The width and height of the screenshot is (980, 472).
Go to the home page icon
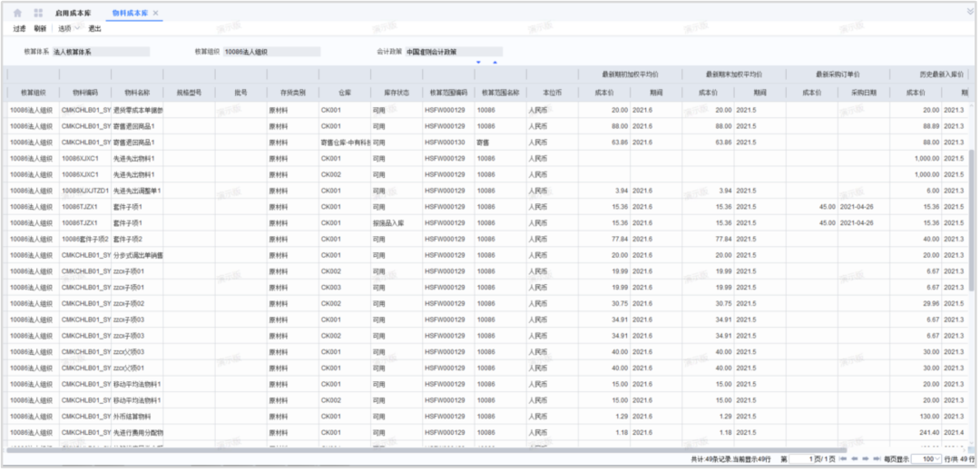click(17, 13)
